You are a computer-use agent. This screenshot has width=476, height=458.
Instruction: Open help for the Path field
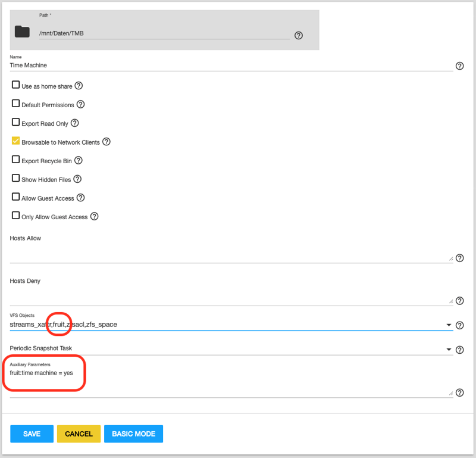point(298,36)
